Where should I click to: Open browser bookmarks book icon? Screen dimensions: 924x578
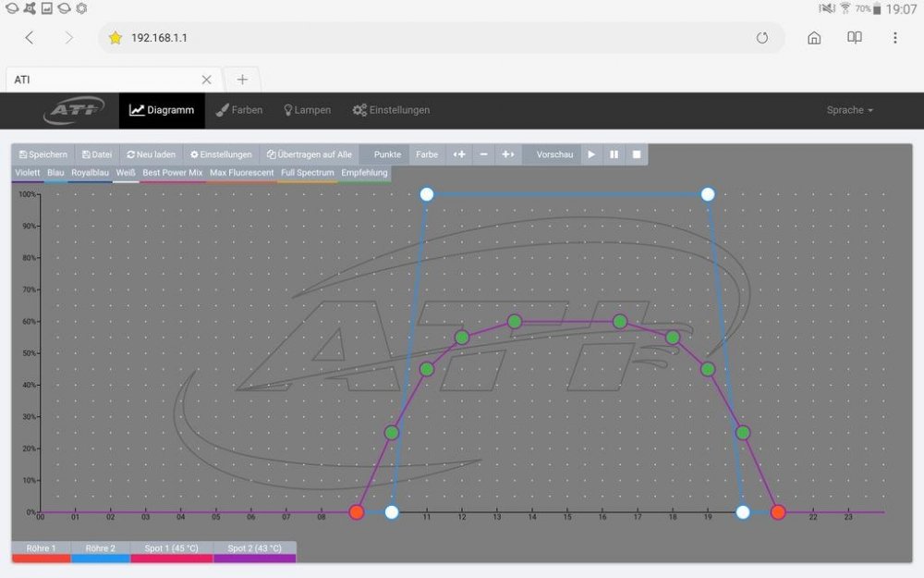[855, 38]
